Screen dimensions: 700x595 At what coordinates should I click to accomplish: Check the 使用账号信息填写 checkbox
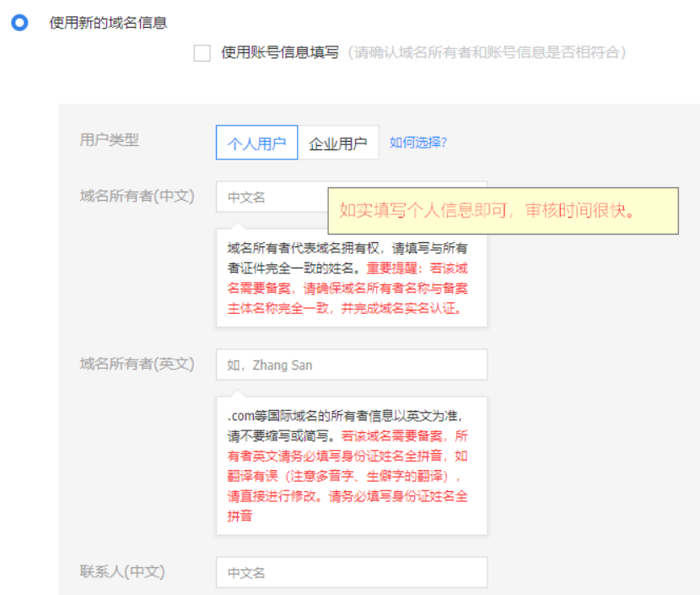tap(202, 53)
